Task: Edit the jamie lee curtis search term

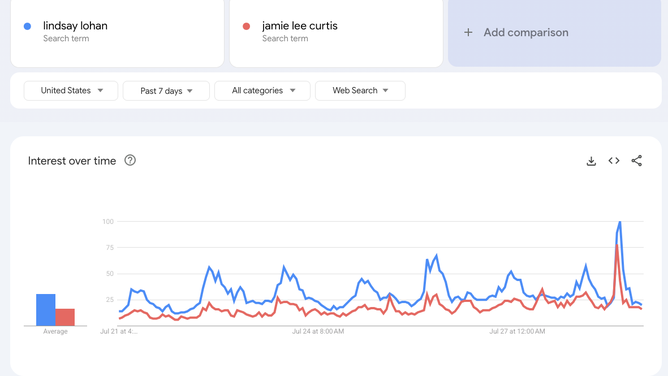Action: tap(299, 26)
